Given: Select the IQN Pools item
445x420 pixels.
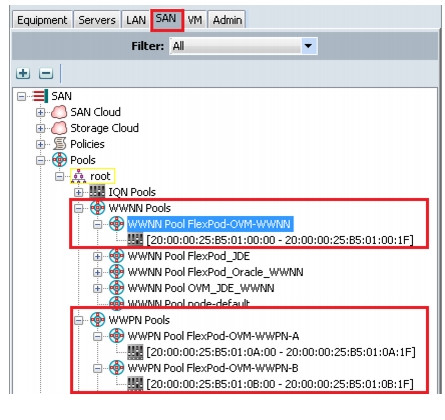Looking at the screenshot, I should [132, 192].
